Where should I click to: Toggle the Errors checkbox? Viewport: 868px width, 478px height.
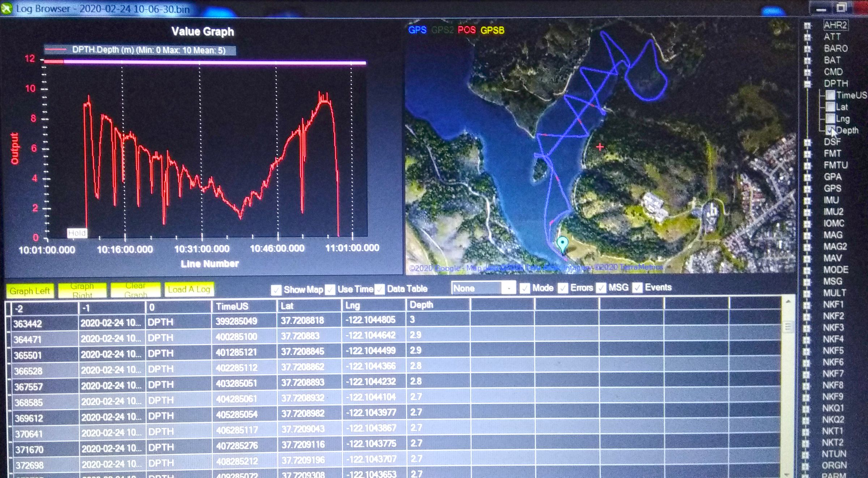pos(563,288)
